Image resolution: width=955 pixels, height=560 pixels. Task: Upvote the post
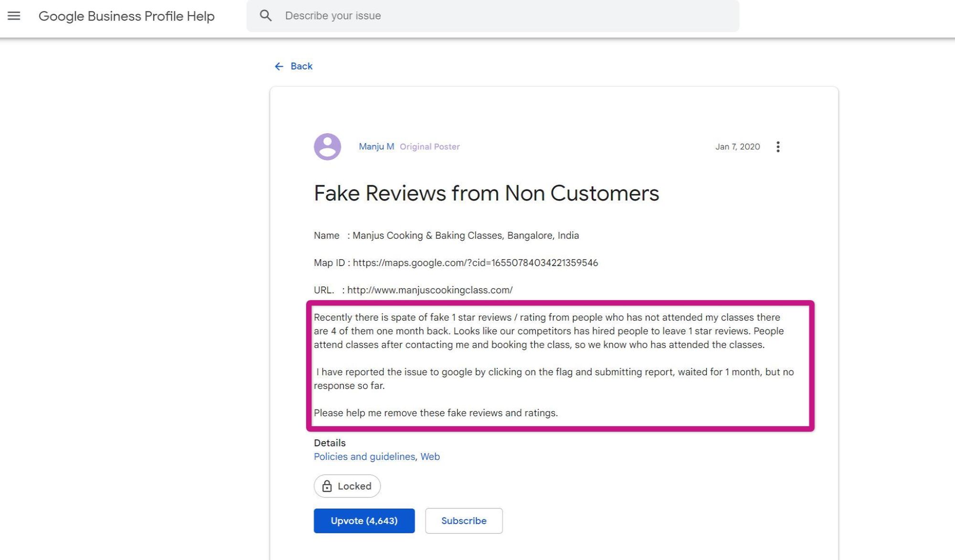coord(364,521)
